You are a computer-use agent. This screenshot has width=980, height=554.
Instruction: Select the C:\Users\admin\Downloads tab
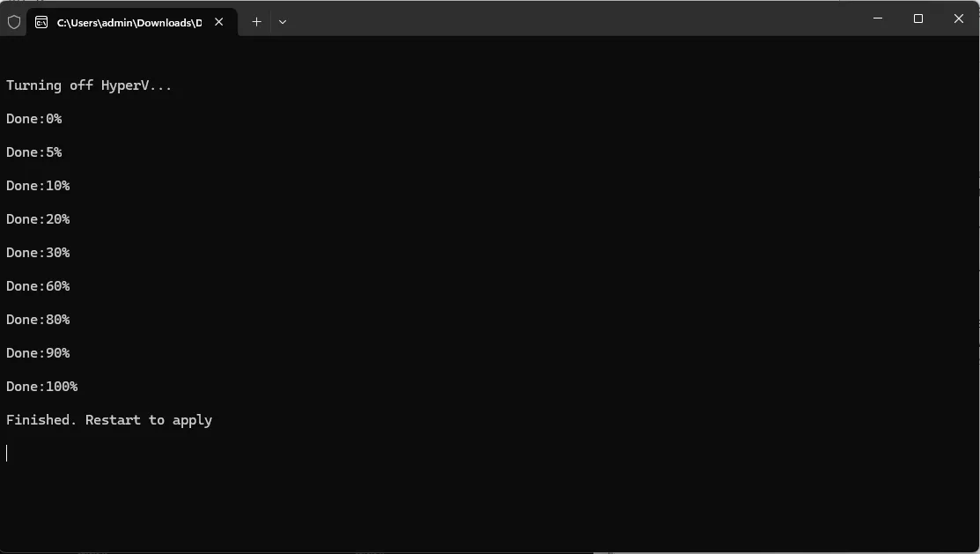pos(129,22)
